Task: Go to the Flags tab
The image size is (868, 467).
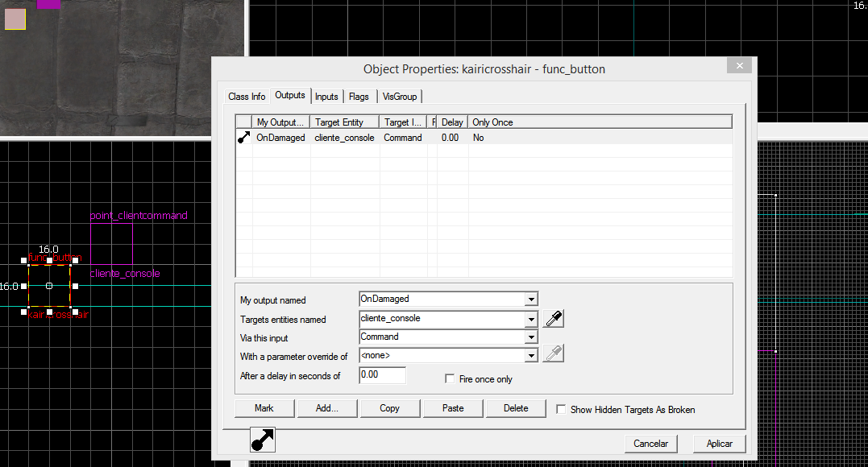Action: (x=359, y=97)
